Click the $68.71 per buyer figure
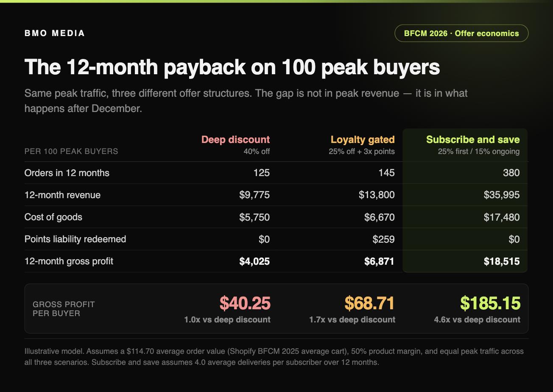The width and height of the screenshot is (553, 392). [x=370, y=303]
